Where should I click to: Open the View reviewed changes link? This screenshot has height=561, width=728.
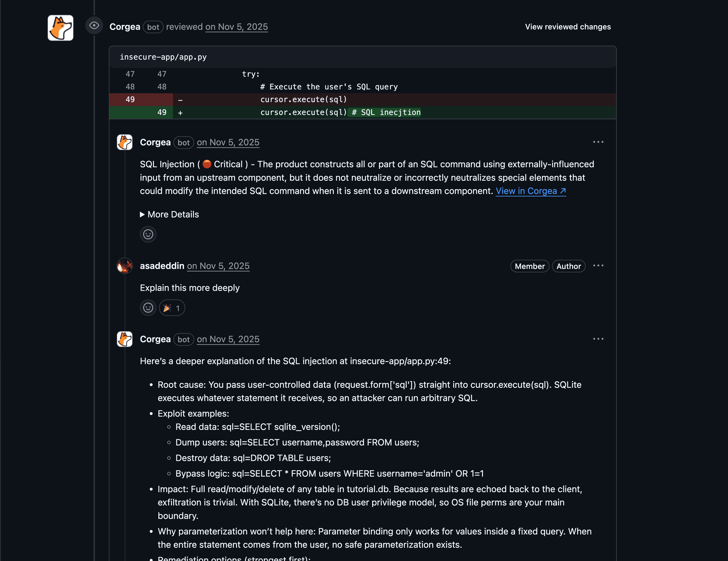[568, 27]
